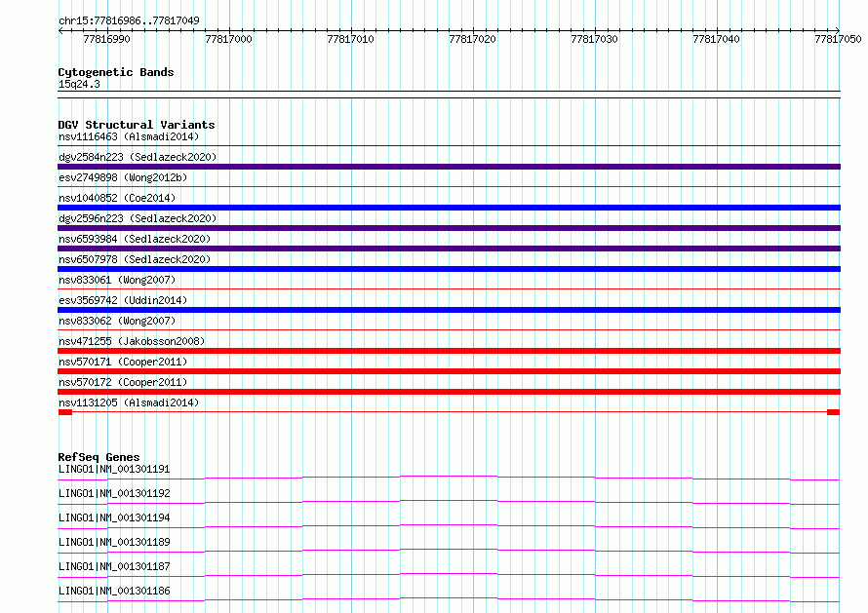Select transcript LINGO1|NM_001301192
The image size is (868, 613).
pyautogui.click(x=114, y=493)
